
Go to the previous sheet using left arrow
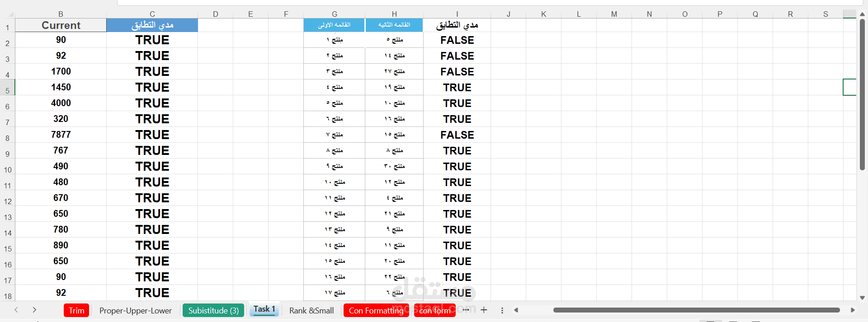pos(16,310)
